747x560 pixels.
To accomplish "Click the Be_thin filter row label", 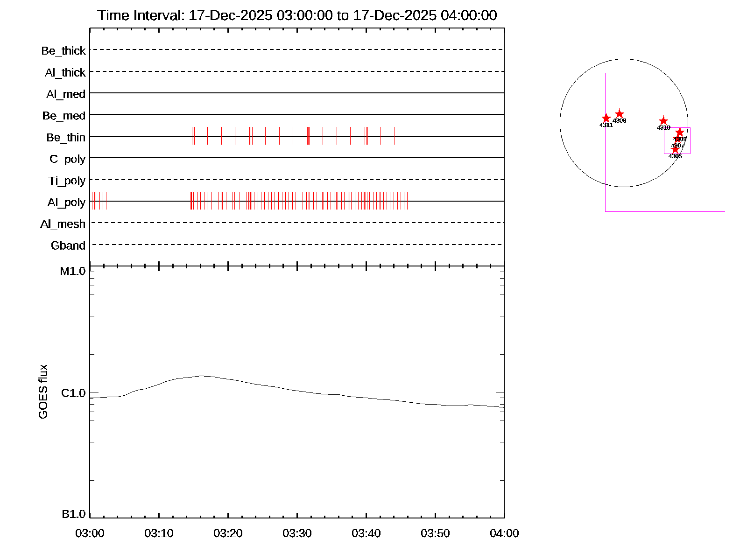I will (66, 138).
